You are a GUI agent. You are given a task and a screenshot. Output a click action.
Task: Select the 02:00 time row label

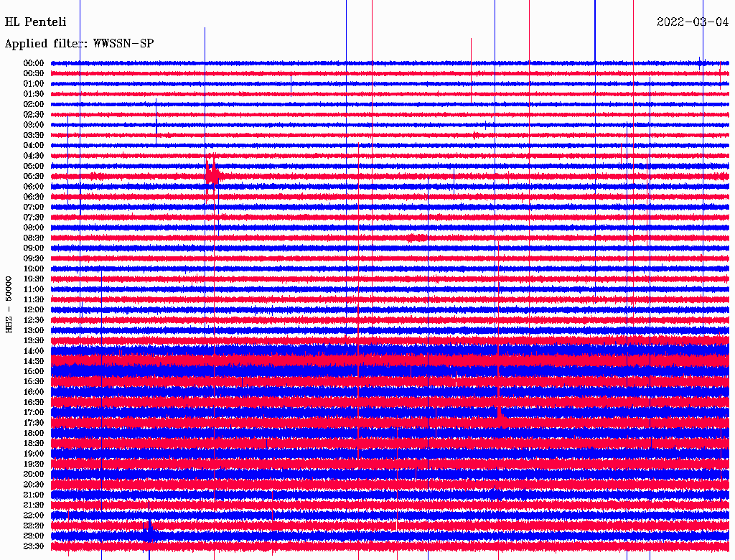tap(34, 104)
